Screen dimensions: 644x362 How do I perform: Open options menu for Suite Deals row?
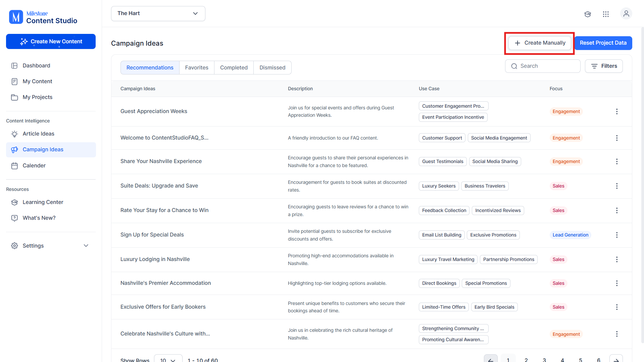pos(617,186)
